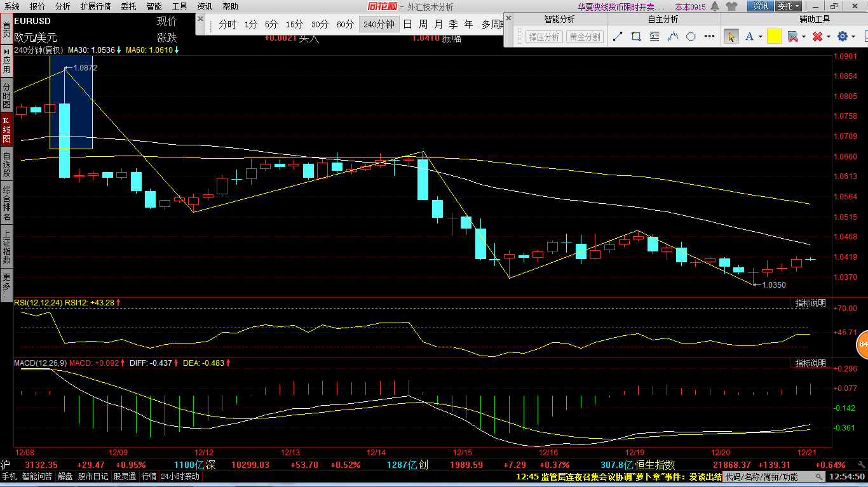
Task: Select the ellipse drawing tool
Action: click(x=691, y=37)
